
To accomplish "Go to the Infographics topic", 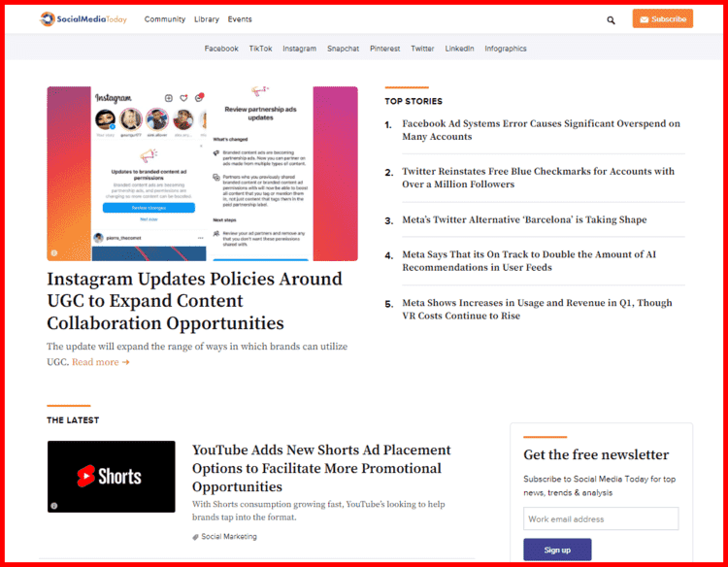I will (506, 49).
